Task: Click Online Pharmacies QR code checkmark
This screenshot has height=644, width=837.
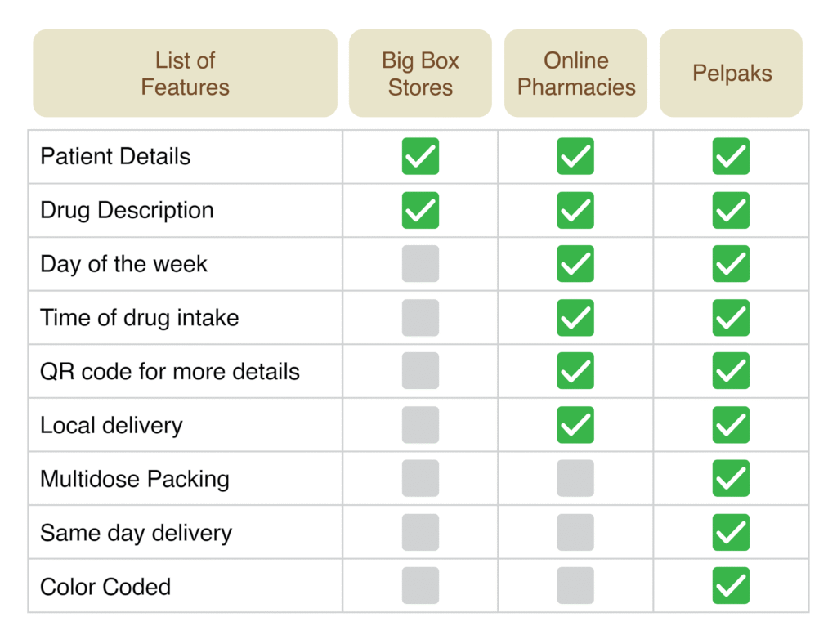Action: point(575,371)
